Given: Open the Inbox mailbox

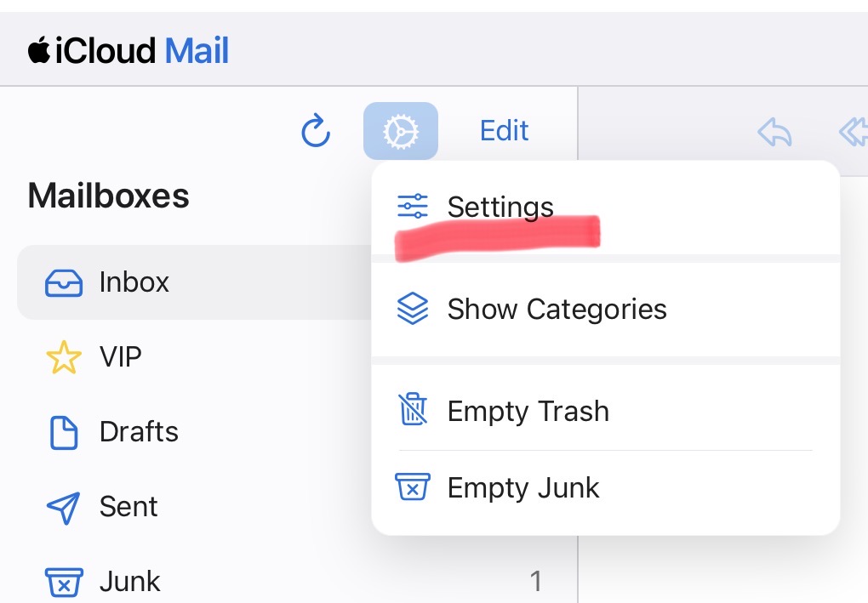Looking at the screenshot, I should coord(195,282).
